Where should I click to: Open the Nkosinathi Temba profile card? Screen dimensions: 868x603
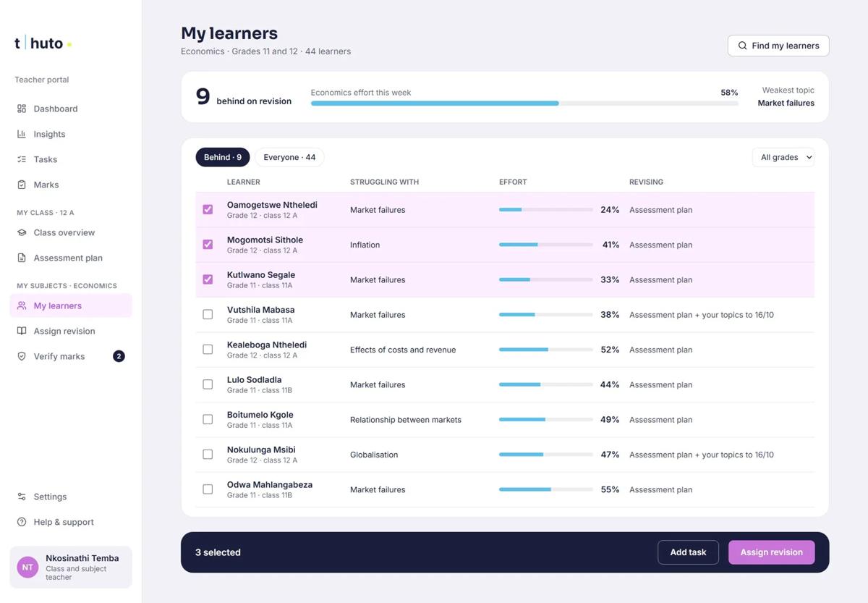click(x=71, y=568)
